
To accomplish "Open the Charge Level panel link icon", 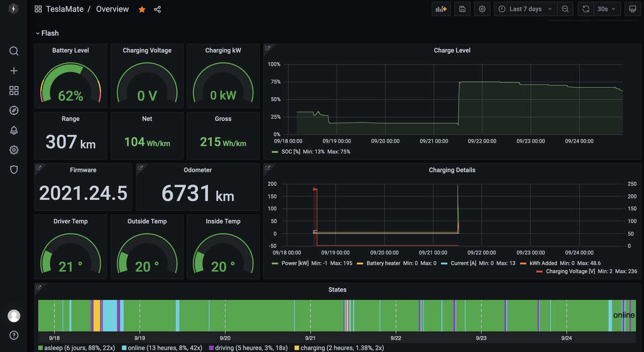I will (x=268, y=48).
